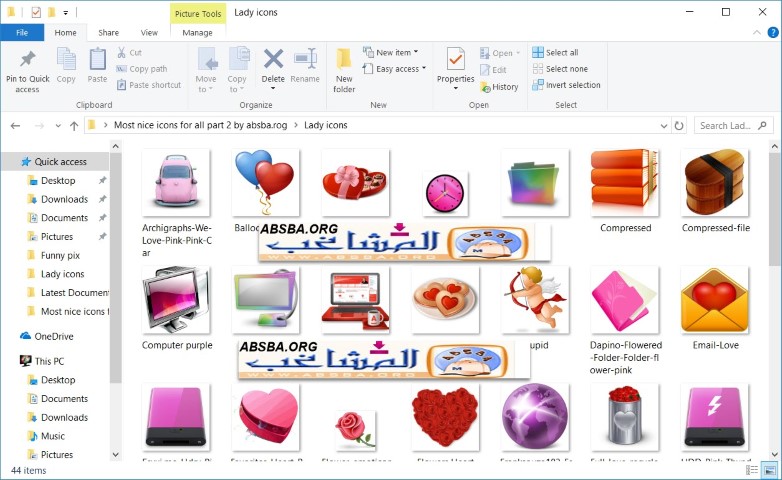Select the cupid thumbnail

[x=535, y=299]
